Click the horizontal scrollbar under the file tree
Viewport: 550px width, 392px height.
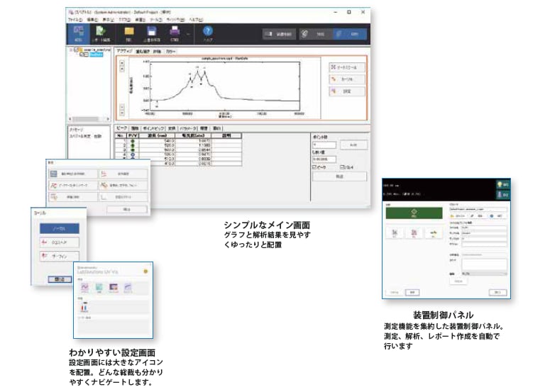[x=89, y=119]
